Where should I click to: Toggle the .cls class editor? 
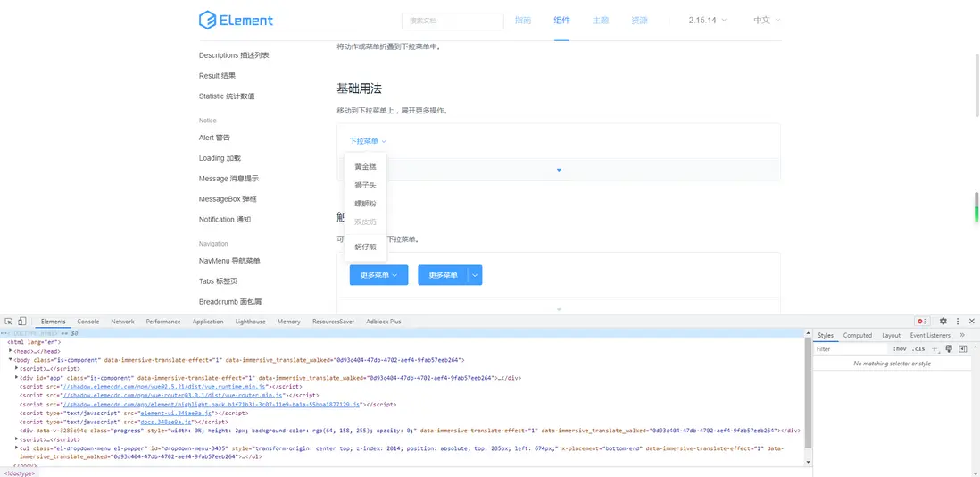(918, 349)
